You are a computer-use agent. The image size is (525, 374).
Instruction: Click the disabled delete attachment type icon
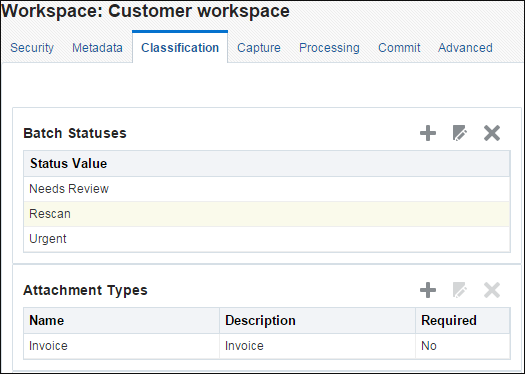click(x=492, y=290)
